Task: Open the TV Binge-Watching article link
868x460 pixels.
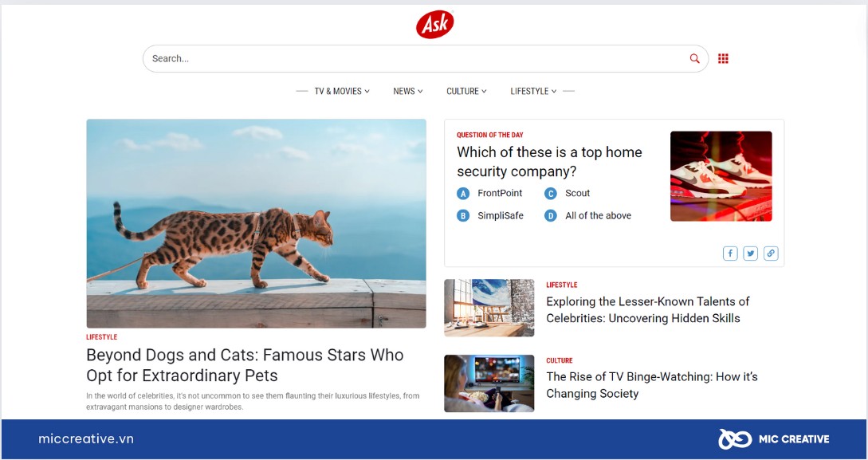Action: point(652,385)
